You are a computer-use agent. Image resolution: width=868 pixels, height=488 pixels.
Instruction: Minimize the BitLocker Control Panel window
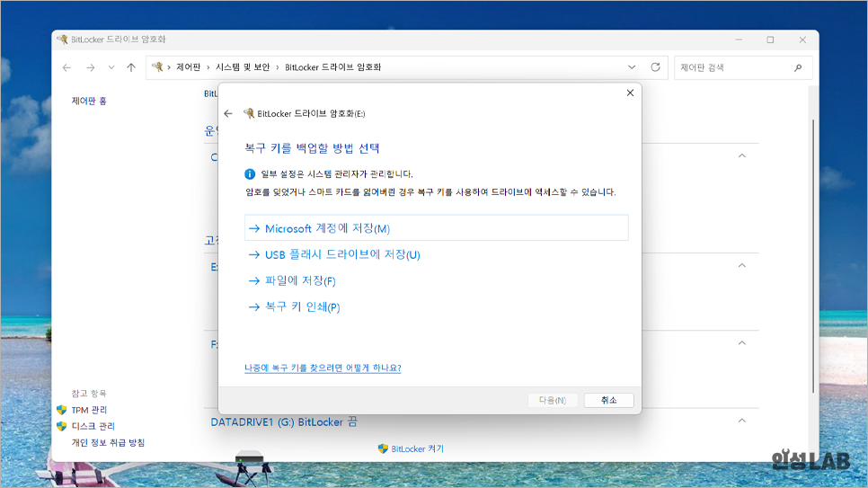click(739, 40)
